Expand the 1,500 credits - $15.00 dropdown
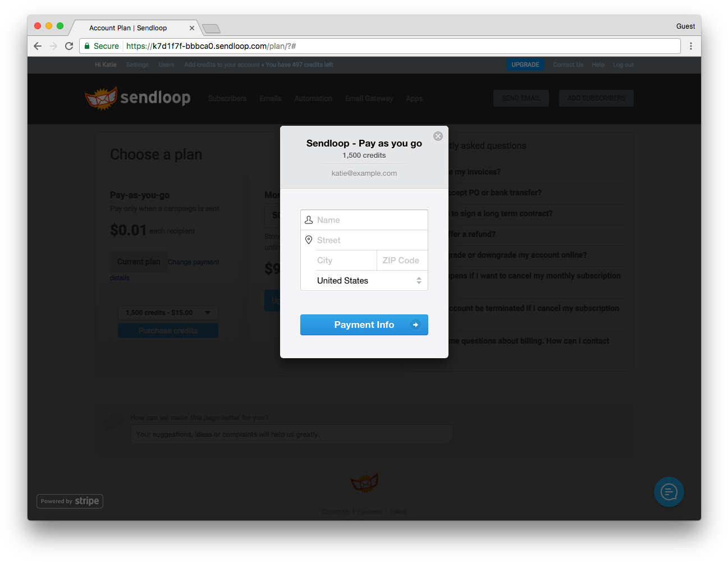 click(168, 313)
